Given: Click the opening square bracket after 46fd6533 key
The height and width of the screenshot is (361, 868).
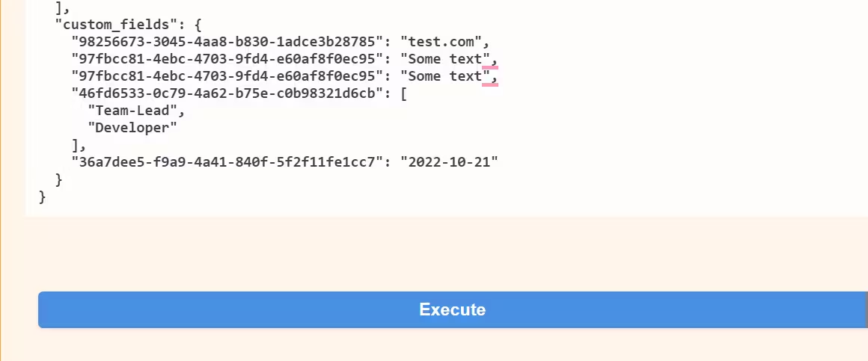Looking at the screenshot, I should (x=404, y=93).
